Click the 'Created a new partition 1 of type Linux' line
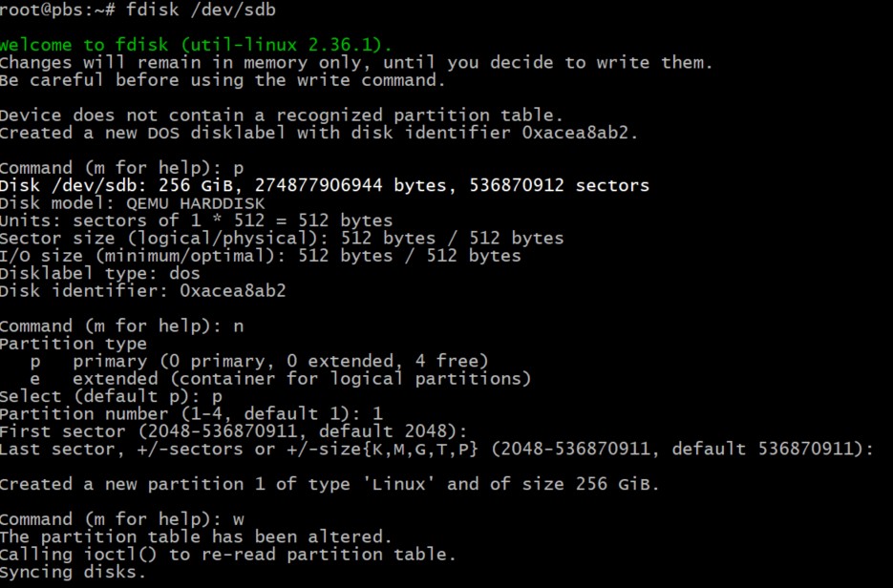The width and height of the screenshot is (893, 588). pyautogui.click(x=329, y=484)
